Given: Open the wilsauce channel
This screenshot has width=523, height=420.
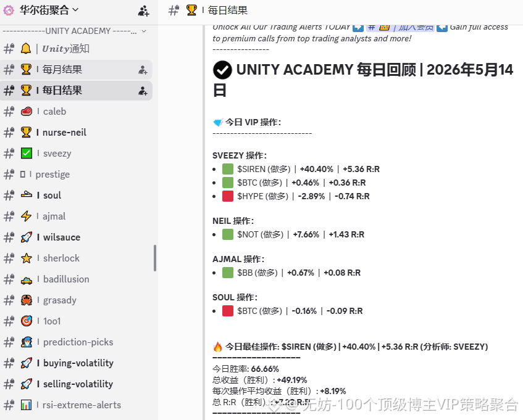Looking at the screenshot, I should pos(76,237).
